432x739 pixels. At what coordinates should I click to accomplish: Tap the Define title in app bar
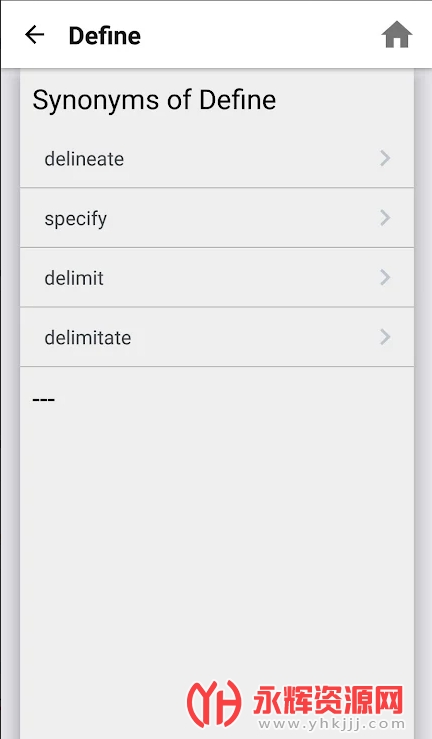tap(105, 36)
